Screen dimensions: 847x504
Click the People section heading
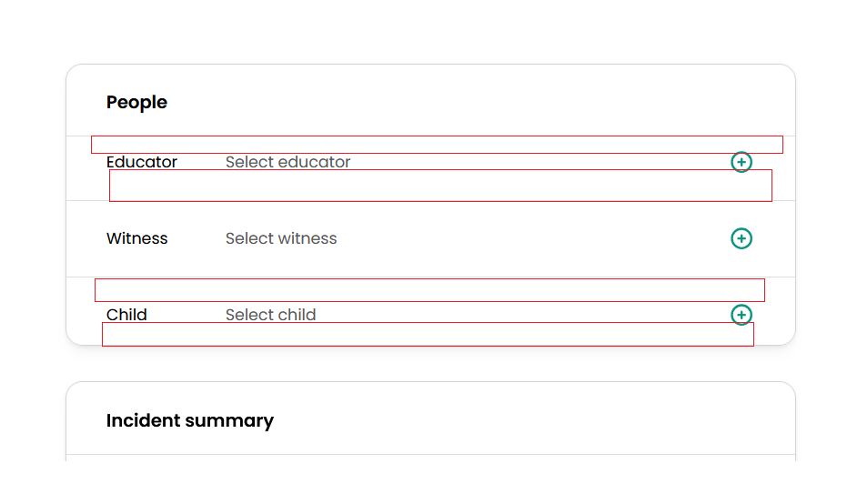pos(136,102)
